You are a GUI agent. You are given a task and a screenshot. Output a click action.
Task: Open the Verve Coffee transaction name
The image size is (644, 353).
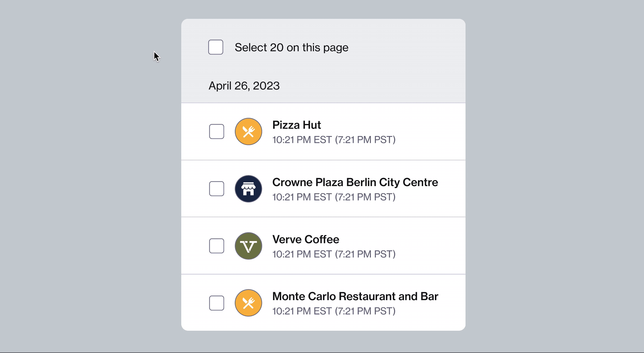coord(306,239)
